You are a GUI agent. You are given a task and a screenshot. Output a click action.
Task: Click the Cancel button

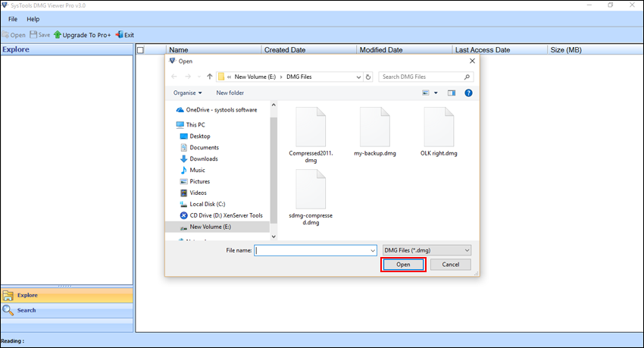(x=451, y=265)
